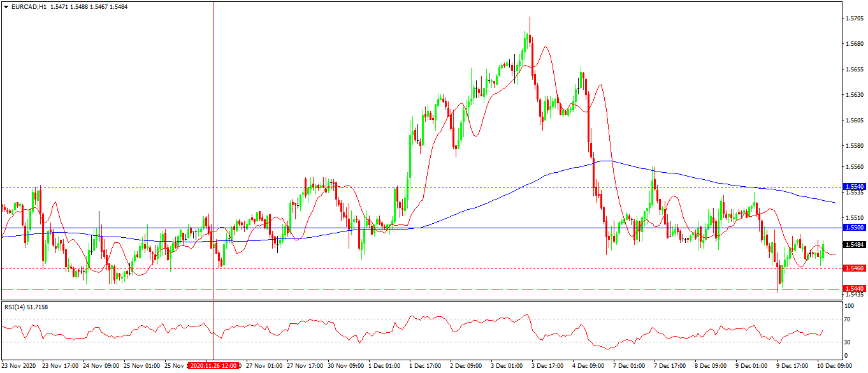The width and height of the screenshot is (868, 373).
Task: Click the RSI scale 30 level label
Action: [x=848, y=342]
